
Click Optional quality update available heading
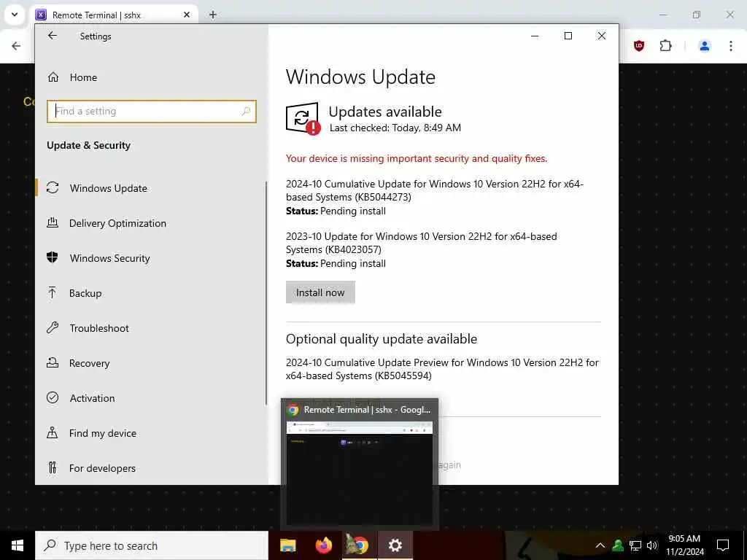381,339
